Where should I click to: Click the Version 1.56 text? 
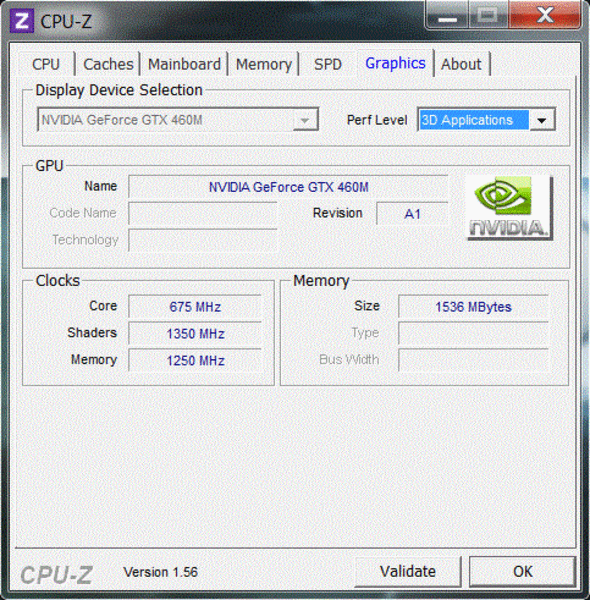(160, 572)
